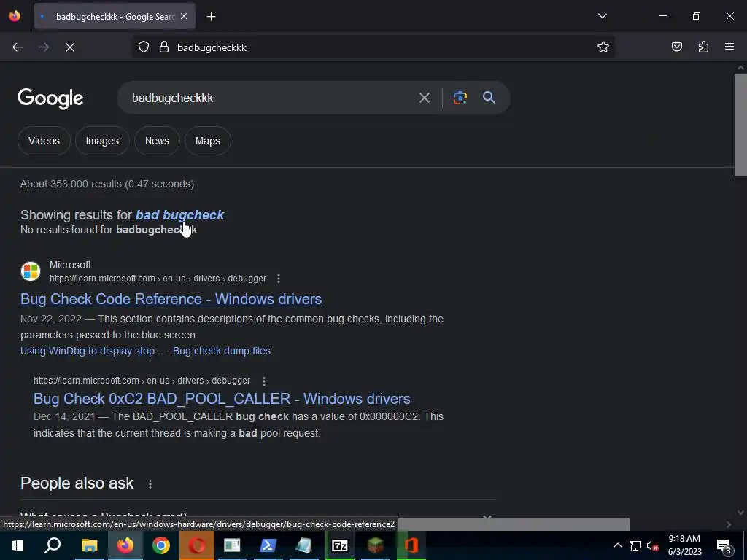Image resolution: width=747 pixels, height=560 pixels.
Task: Filter results by Maps
Action: click(x=208, y=141)
